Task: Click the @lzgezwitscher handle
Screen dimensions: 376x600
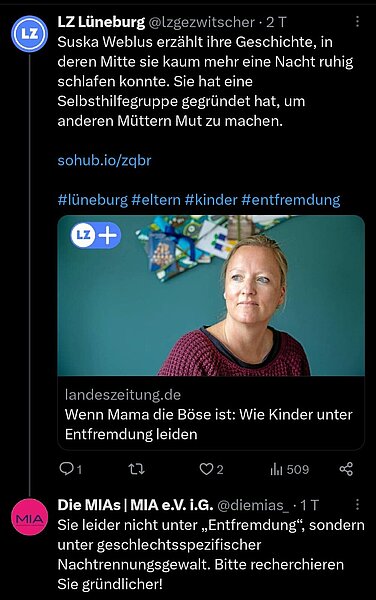Action: (201, 22)
